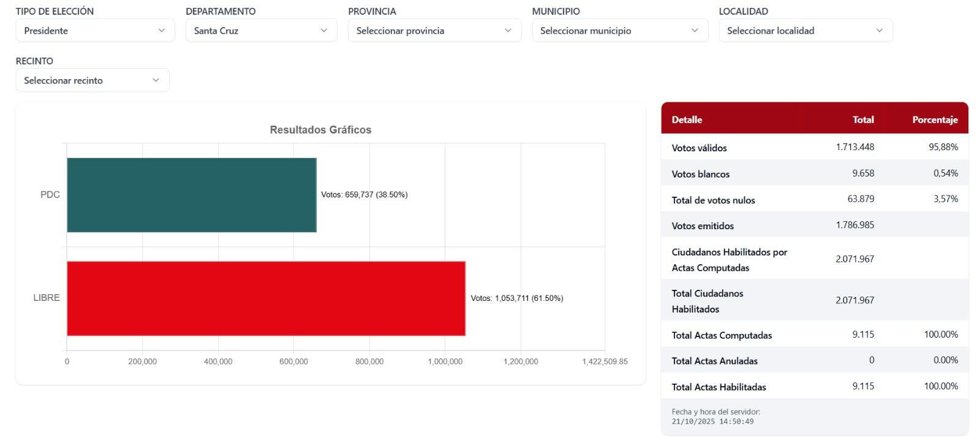The height and width of the screenshot is (448, 980).
Task: Select the Votos válidos row
Action: click(814, 148)
